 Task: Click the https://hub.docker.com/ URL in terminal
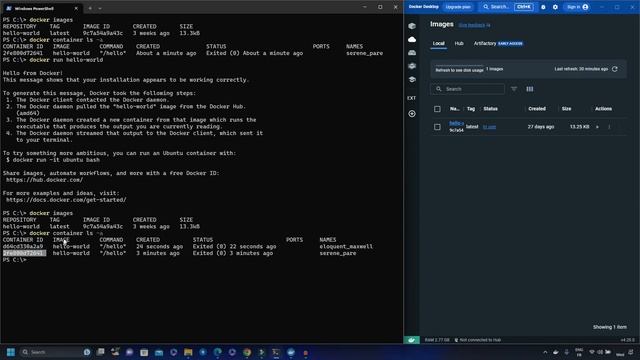pos(44,180)
